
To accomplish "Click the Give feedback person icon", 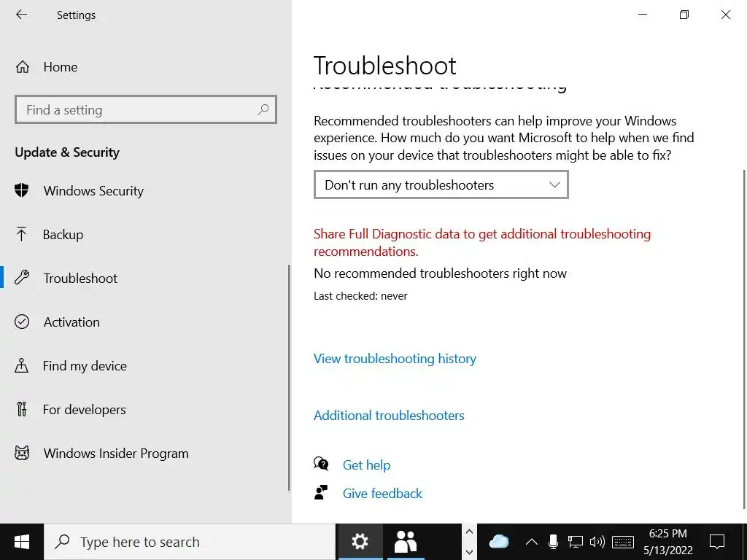I will pos(321,492).
